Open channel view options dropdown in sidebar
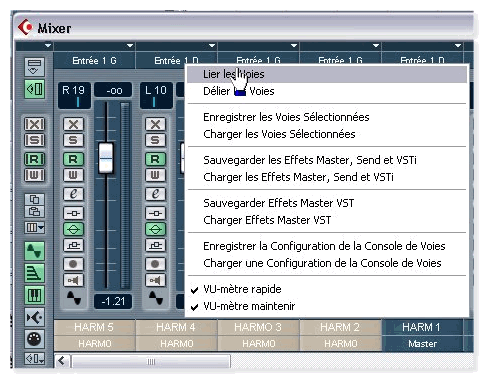The height and width of the screenshot is (379, 484). [34, 228]
